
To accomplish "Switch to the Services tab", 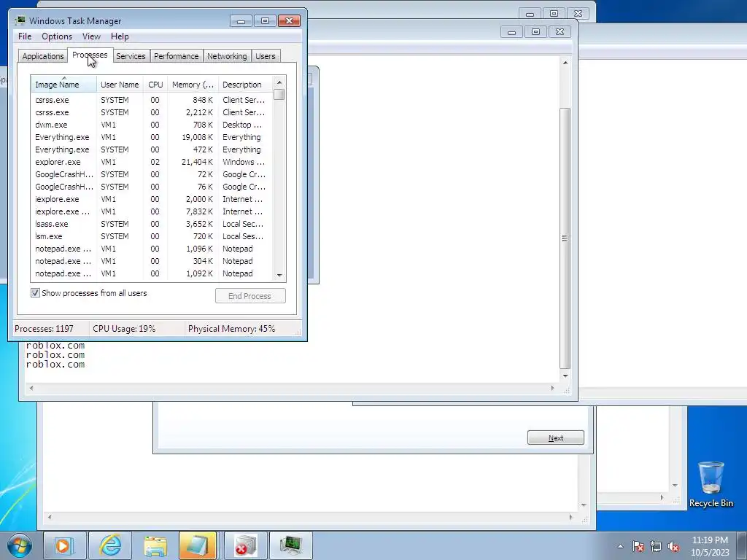I will (x=131, y=56).
